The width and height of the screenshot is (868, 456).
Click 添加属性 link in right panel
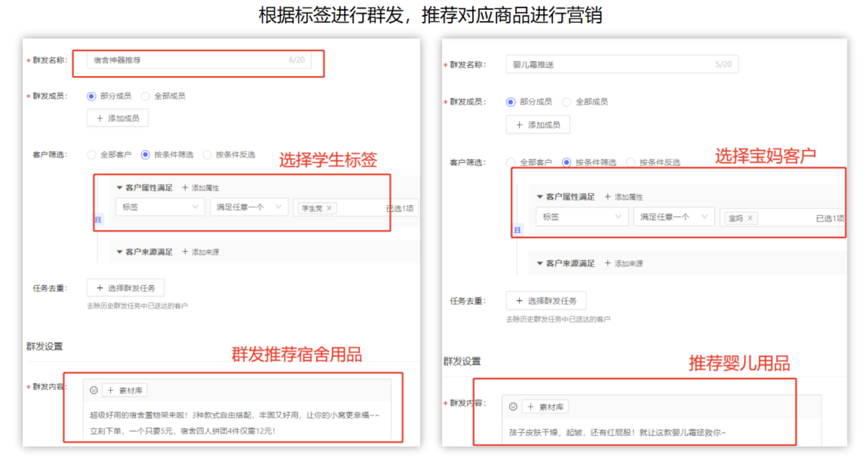click(624, 197)
